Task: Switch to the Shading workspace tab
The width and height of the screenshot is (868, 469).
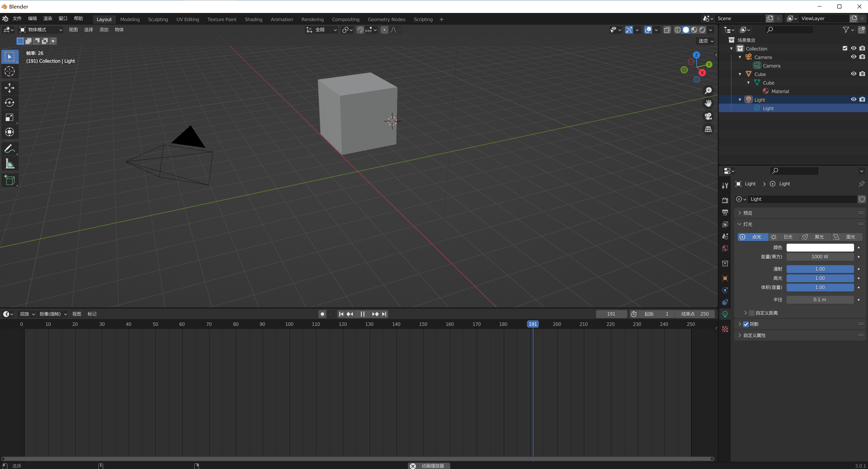Action: pyautogui.click(x=253, y=19)
